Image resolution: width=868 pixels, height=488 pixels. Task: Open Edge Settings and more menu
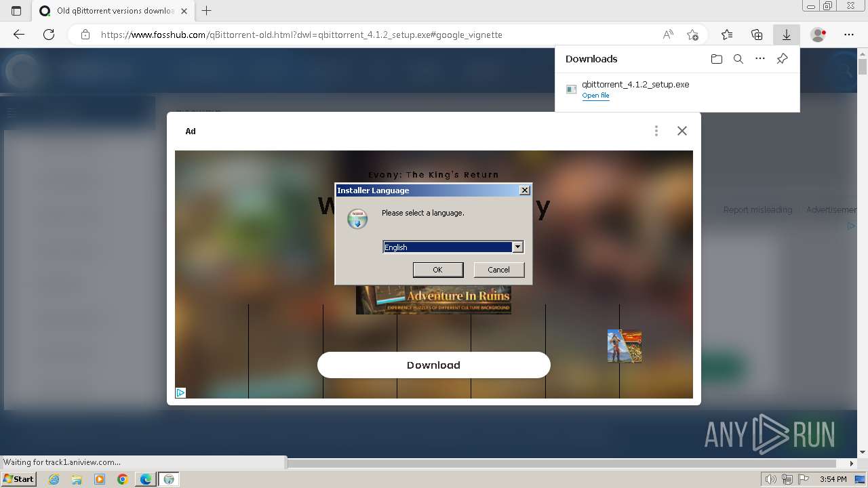(x=849, y=35)
